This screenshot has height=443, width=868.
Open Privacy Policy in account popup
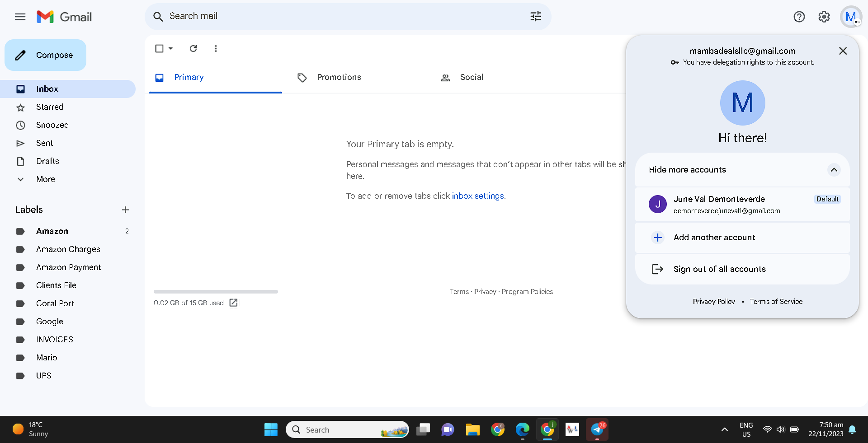[x=714, y=302]
